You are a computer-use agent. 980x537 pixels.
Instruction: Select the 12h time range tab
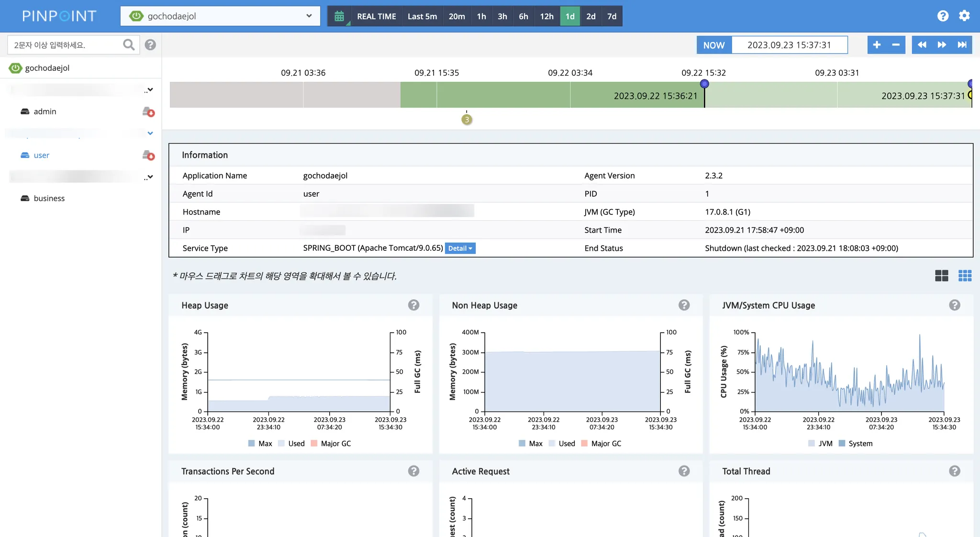pyautogui.click(x=546, y=16)
